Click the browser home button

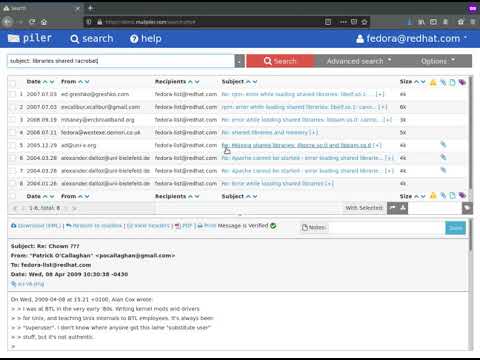[44, 22]
